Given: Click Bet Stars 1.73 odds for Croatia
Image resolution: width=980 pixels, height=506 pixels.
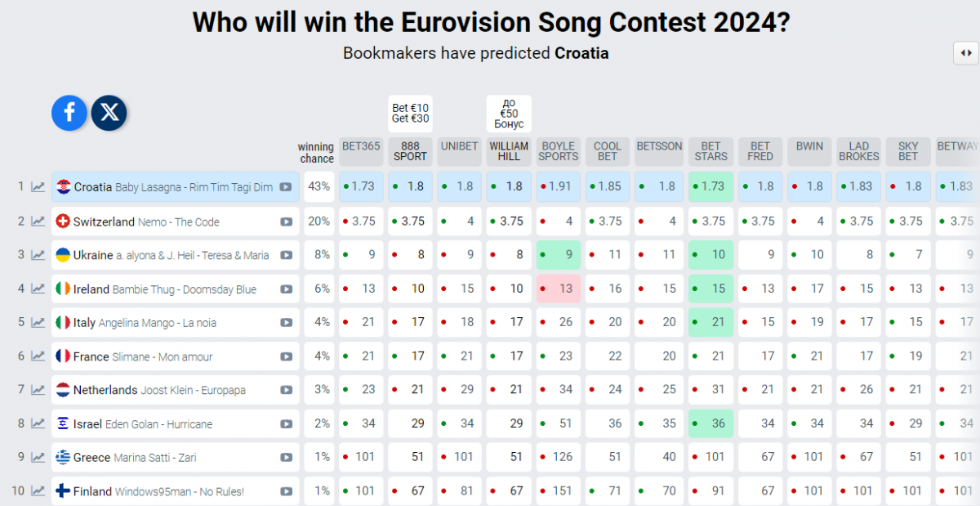Looking at the screenshot, I should coord(710,186).
